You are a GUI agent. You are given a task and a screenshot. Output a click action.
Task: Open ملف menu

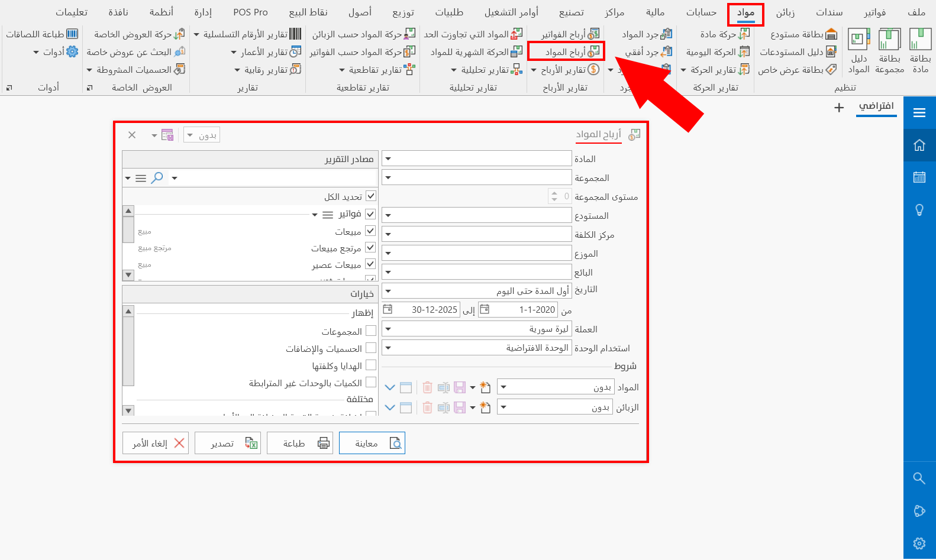[916, 12]
